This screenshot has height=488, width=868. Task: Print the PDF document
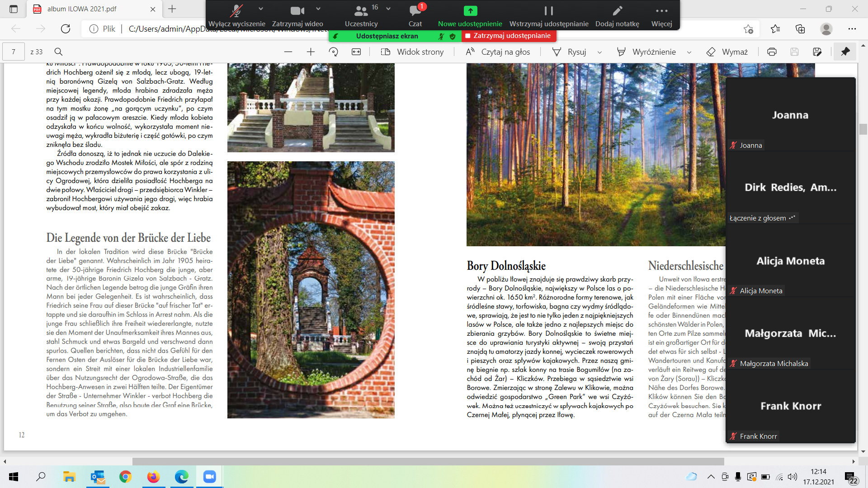click(772, 52)
